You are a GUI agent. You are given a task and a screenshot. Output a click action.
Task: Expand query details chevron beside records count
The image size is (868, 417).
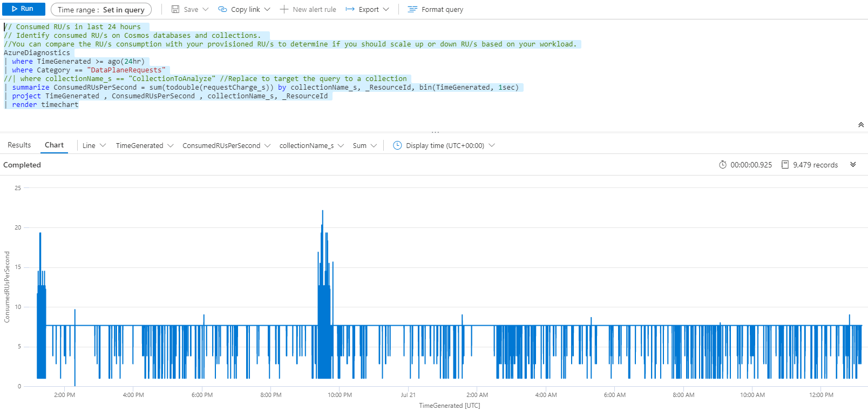(x=853, y=165)
